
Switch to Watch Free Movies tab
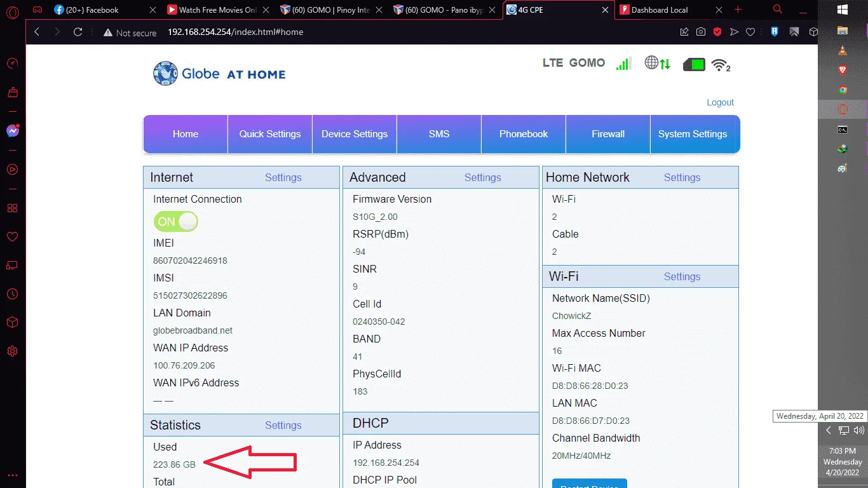point(217,10)
